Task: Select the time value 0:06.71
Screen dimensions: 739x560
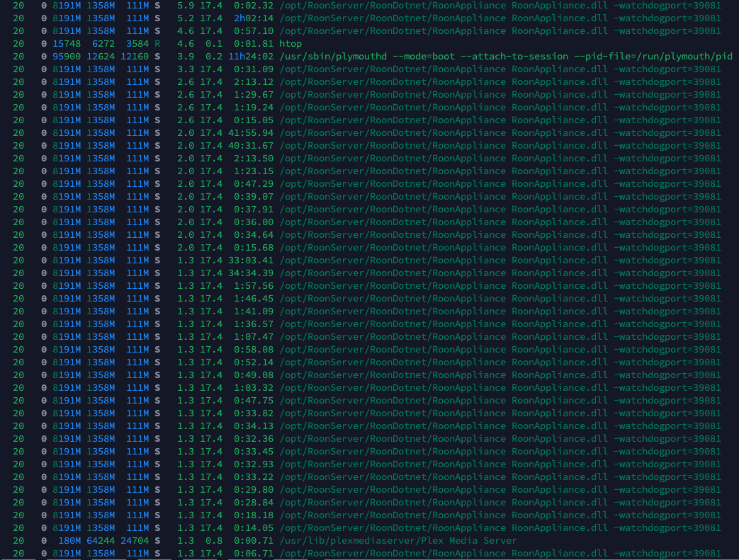Action: (254, 554)
